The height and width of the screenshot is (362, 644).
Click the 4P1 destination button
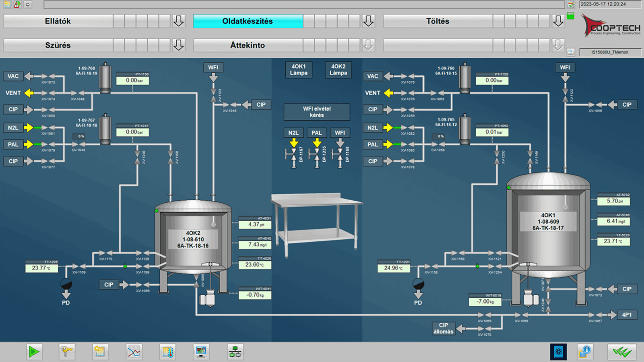(x=627, y=315)
